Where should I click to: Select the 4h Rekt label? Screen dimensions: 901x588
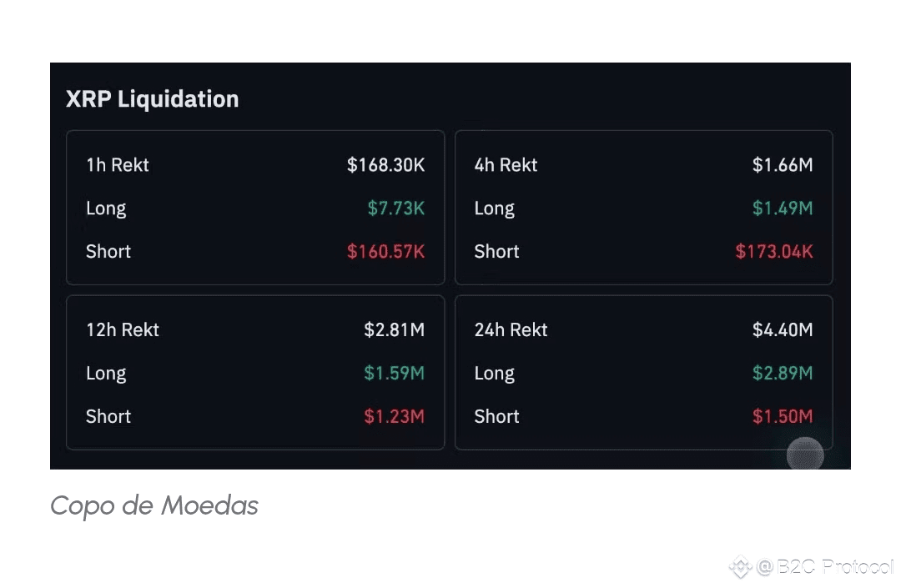coord(506,165)
